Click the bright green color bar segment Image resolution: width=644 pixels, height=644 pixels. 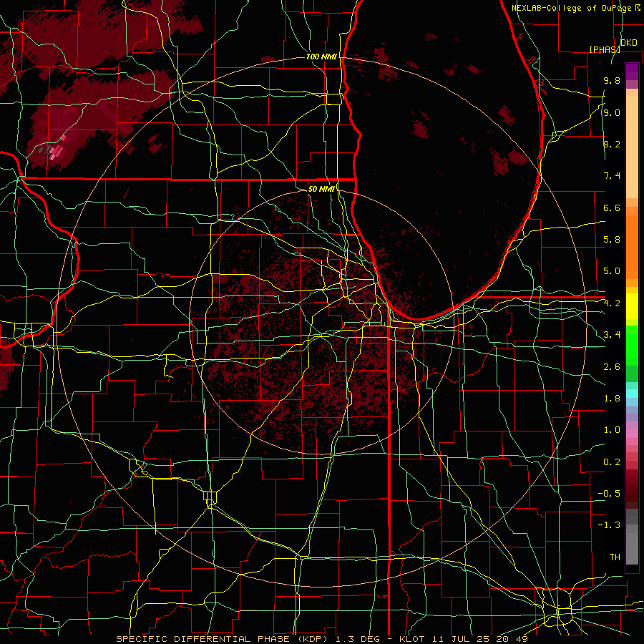point(632,346)
